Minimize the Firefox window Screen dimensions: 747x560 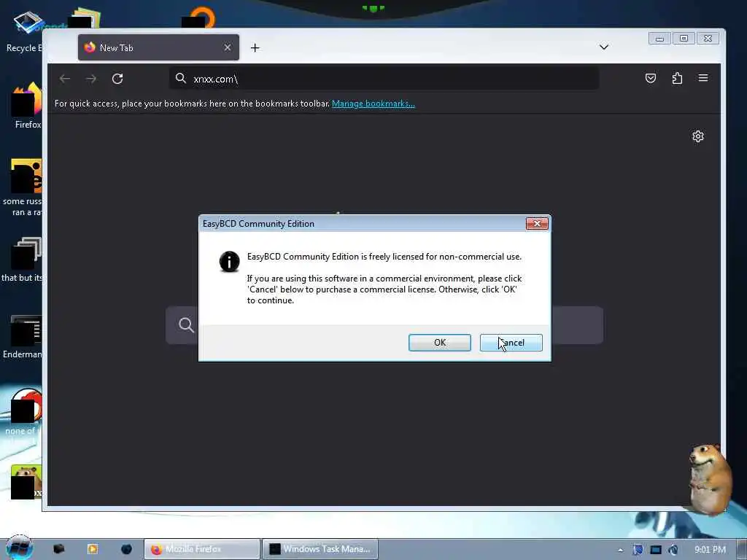coord(659,39)
